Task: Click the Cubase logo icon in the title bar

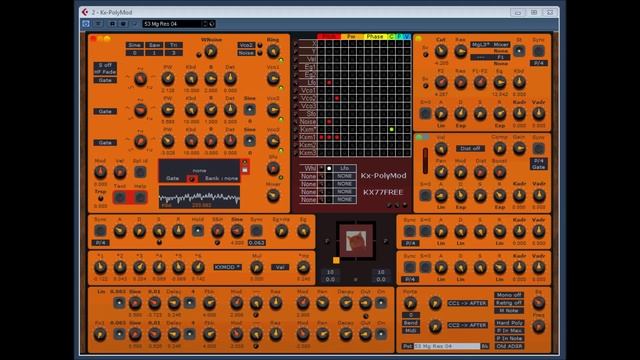Action: [85, 12]
